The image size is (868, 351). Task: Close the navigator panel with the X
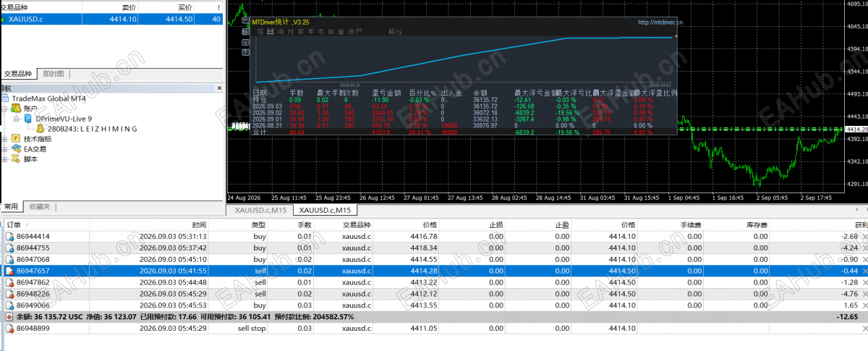click(219, 88)
